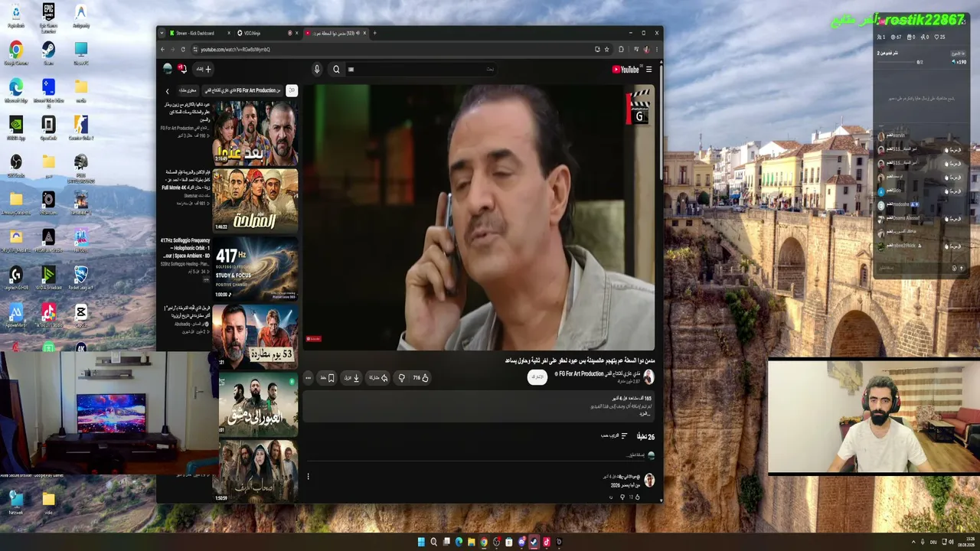This screenshot has width=980, height=551.
Task: Click the Share button under the video
Action: coord(379,378)
